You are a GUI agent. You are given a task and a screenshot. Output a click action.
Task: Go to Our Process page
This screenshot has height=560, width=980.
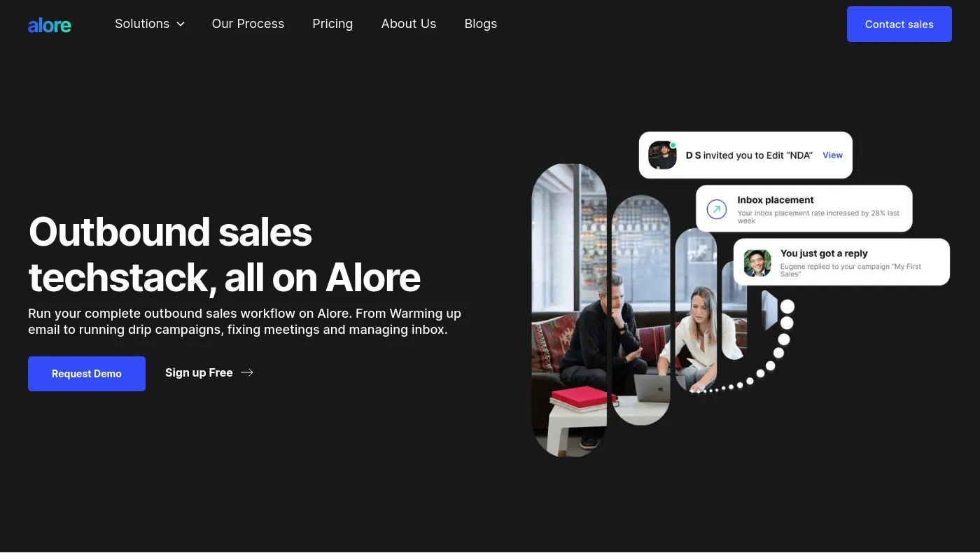tap(248, 24)
